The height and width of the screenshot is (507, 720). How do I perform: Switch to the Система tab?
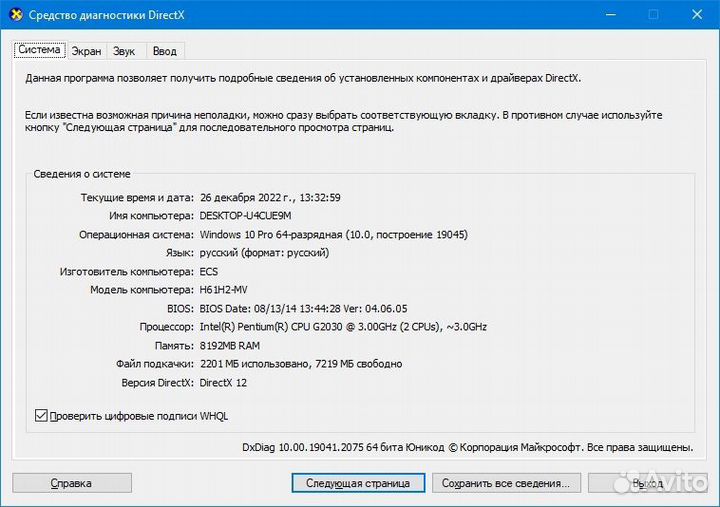(40, 50)
